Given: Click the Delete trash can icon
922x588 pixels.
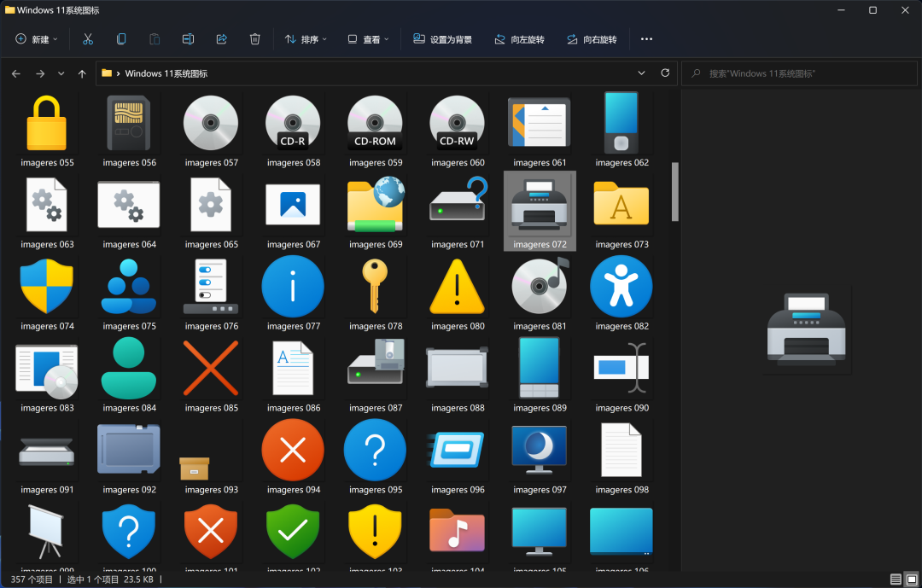Looking at the screenshot, I should tap(254, 39).
